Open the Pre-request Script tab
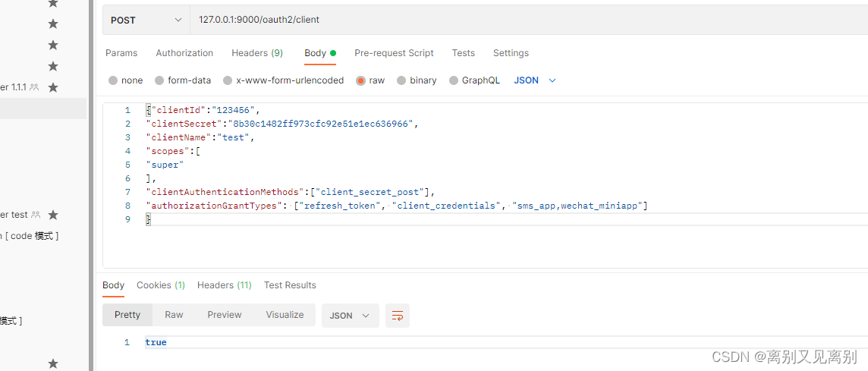868x371 pixels. 394,53
